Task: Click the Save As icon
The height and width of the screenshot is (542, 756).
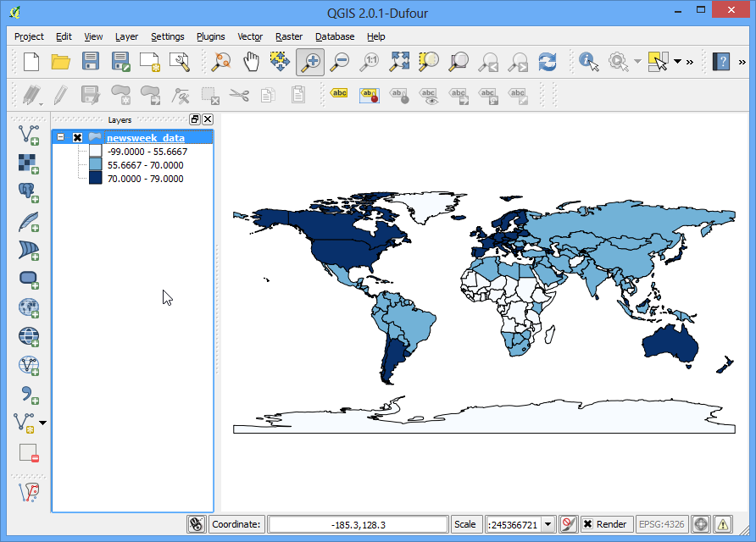Action: [x=120, y=62]
